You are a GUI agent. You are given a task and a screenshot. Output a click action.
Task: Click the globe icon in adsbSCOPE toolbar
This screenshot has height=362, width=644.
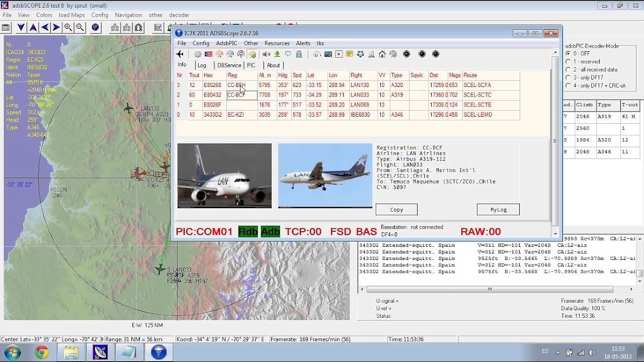coord(95,28)
